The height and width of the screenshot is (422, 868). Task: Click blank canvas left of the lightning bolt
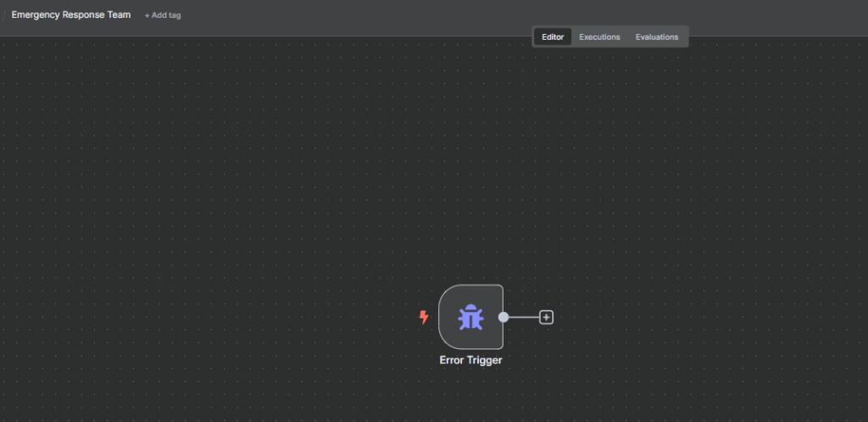[x=339, y=317]
